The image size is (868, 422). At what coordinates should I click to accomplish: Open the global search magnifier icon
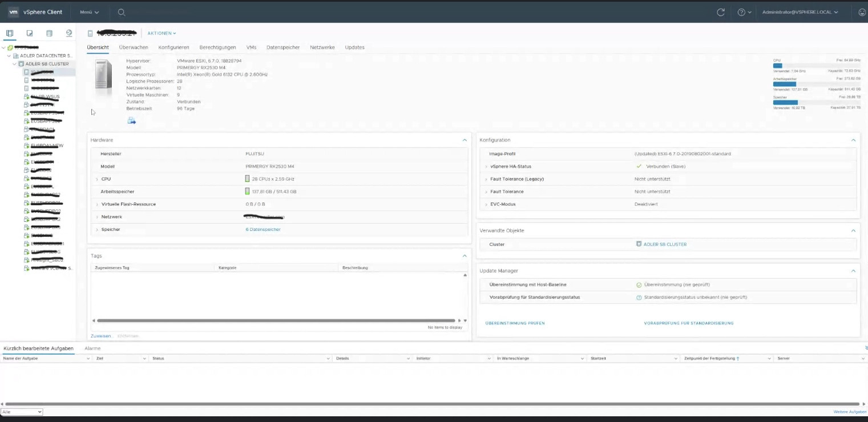tap(122, 12)
